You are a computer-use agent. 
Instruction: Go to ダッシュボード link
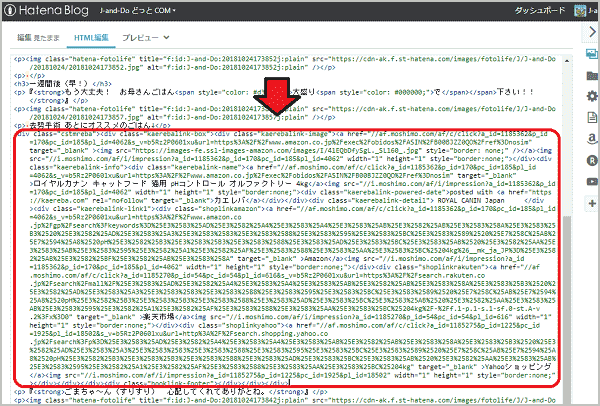tap(540, 10)
